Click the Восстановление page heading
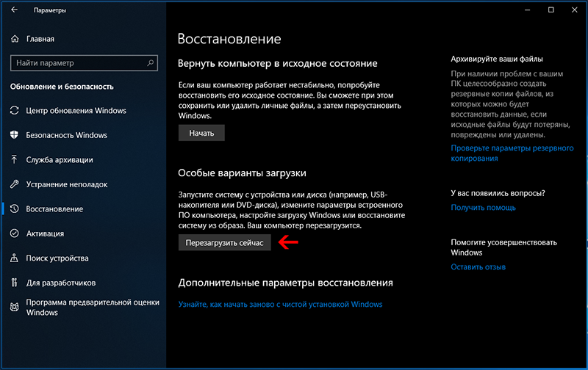The image size is (588, 370). click(229, 39)
